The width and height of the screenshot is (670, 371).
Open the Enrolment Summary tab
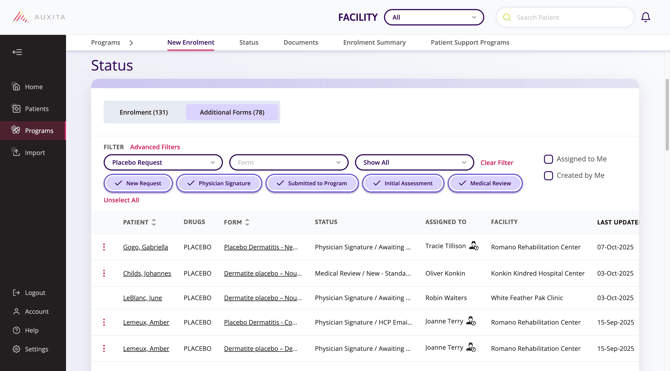tap(374, 43)
